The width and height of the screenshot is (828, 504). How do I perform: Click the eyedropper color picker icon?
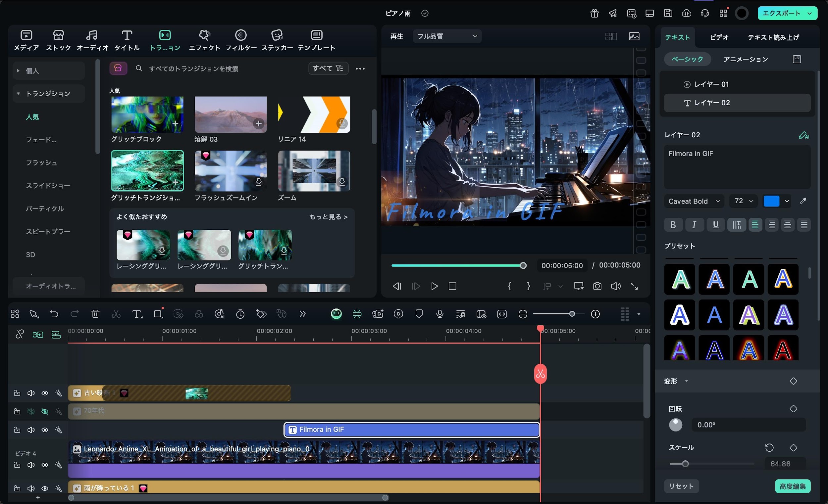pyautogui.click(x=803, y=201)
